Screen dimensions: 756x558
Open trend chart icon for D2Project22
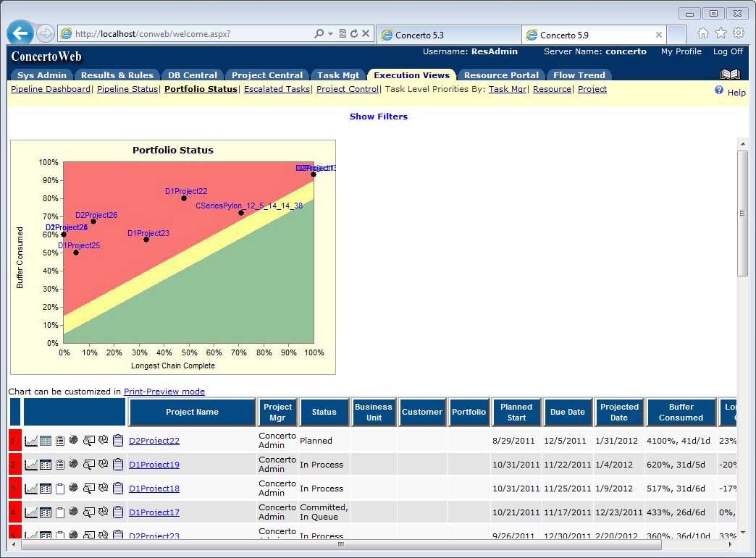coord(31,441)
